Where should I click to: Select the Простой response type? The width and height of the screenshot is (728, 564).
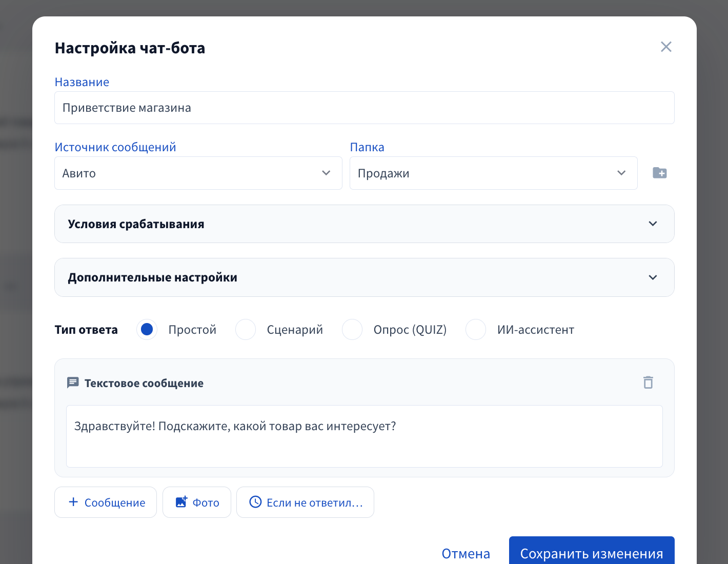147,329
